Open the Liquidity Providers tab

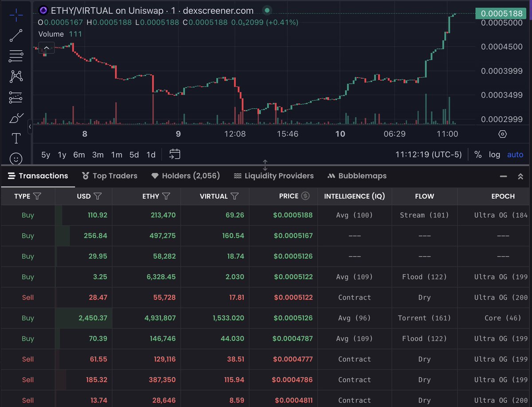point(274,176)
